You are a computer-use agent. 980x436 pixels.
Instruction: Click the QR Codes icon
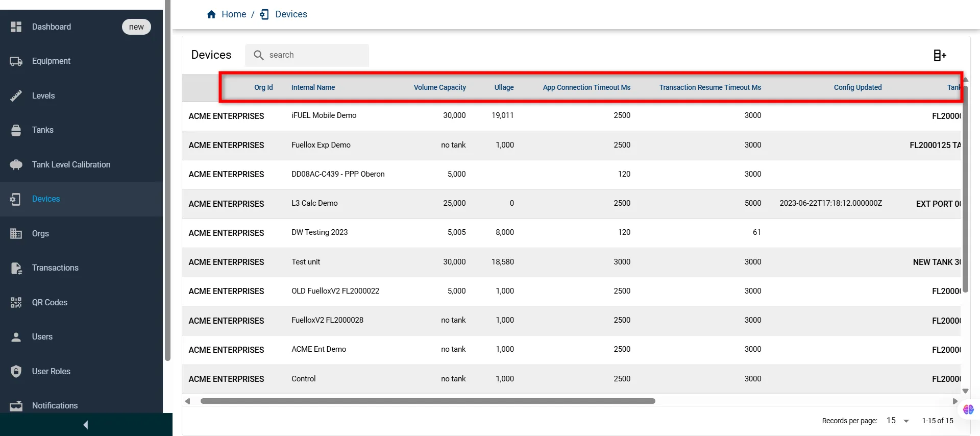[x=16, y=302]
